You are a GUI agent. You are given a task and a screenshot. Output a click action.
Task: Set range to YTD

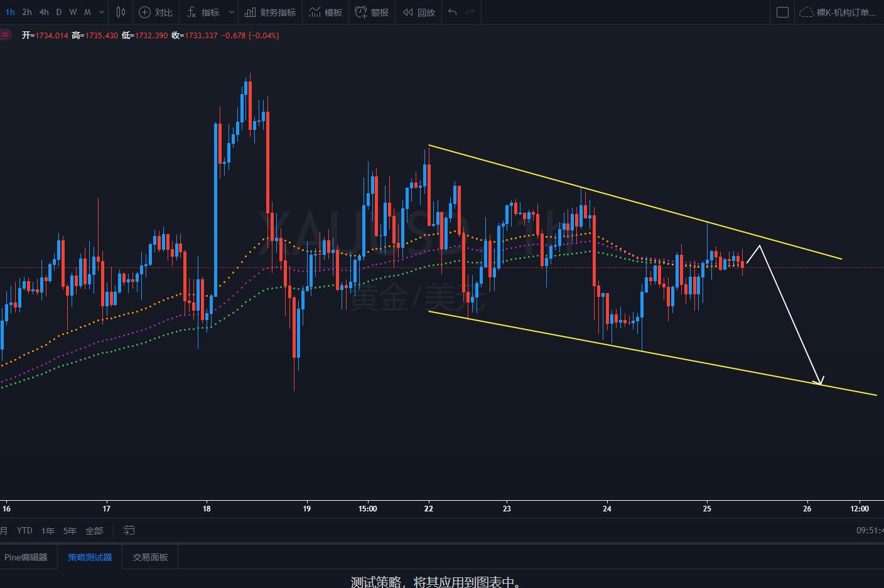(x=24, y=530)
